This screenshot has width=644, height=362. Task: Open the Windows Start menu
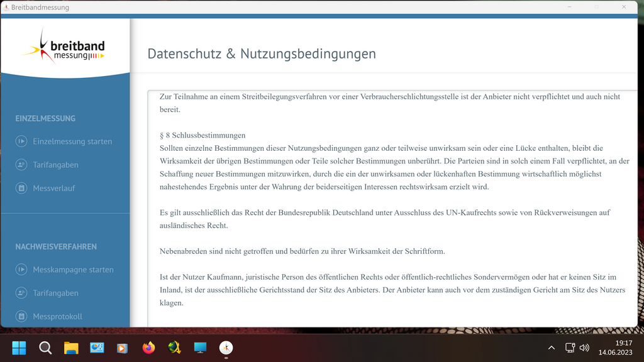(x=19, y=348)
